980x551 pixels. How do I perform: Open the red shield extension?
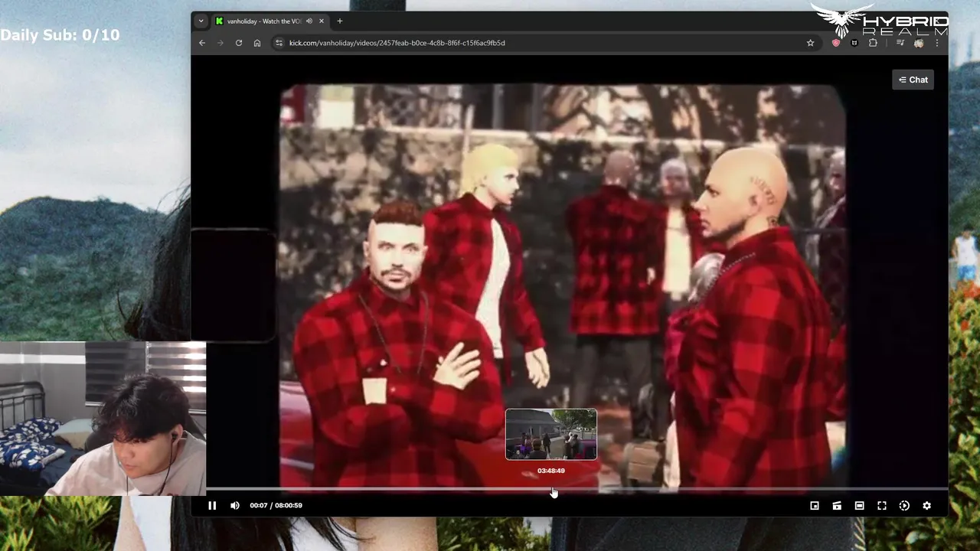(836, 43)
